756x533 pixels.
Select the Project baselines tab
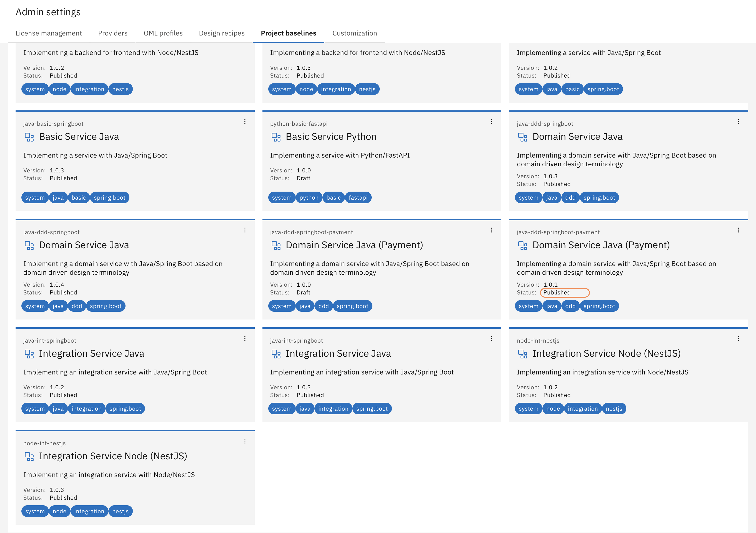288,33
